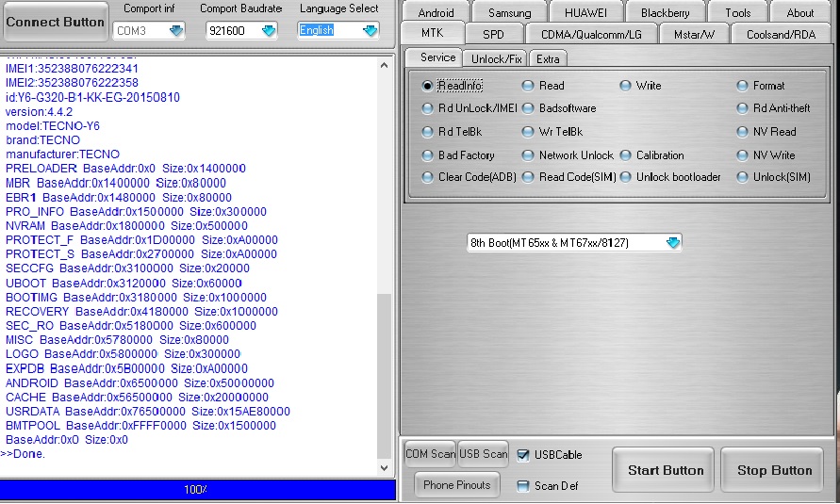Switch to the Android tab

[436, 12]
